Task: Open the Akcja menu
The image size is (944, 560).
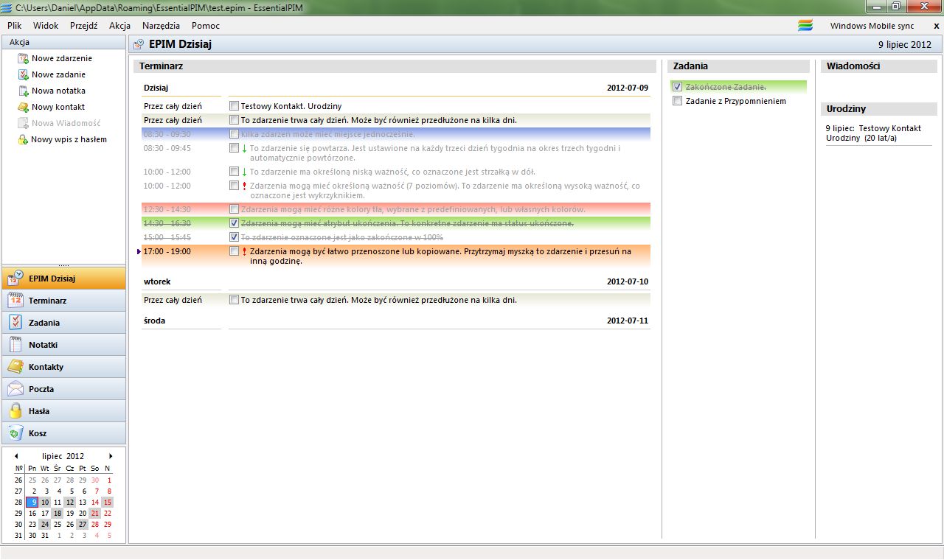Action: pyautogui.click(x=119, y=26)
